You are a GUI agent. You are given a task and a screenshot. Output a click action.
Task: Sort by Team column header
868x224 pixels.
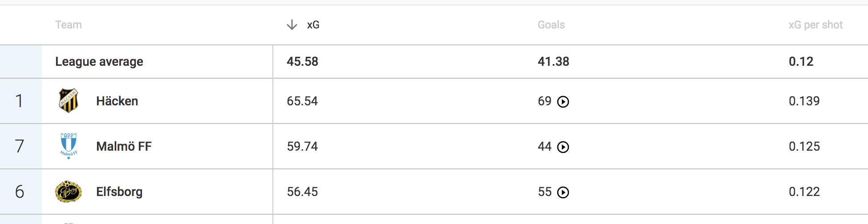69,25
